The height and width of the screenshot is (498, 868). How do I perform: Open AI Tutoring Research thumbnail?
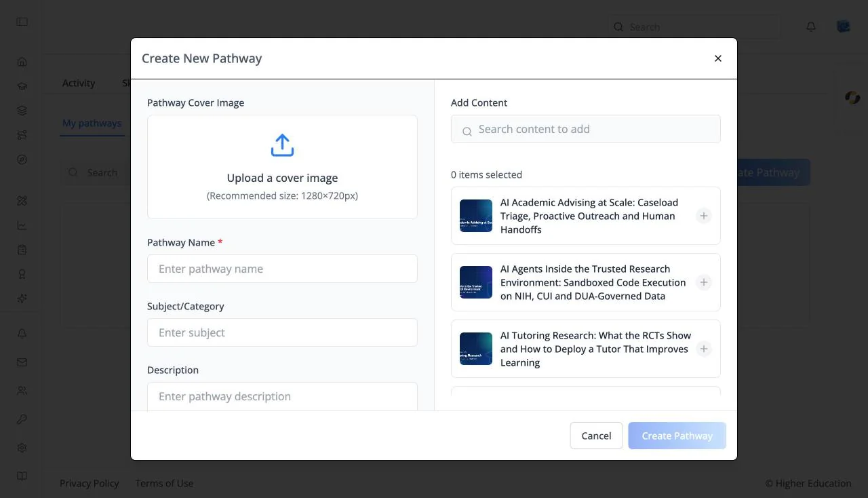(x=476, y=349)
